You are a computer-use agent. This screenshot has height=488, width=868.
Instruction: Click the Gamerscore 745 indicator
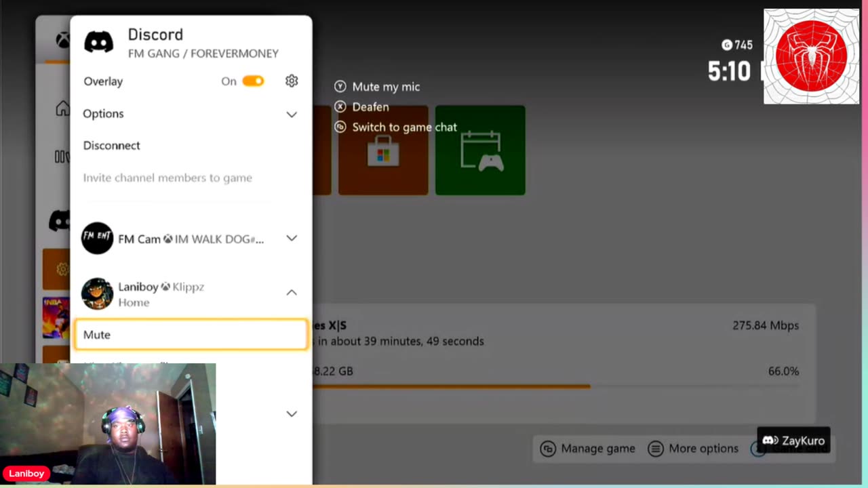(x=737, y=45)
